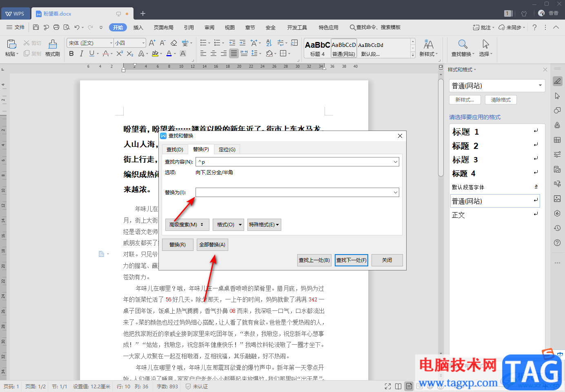Open history clock icon in right sidebar
This screenshot has width=565, height=392.
(557, 228)
